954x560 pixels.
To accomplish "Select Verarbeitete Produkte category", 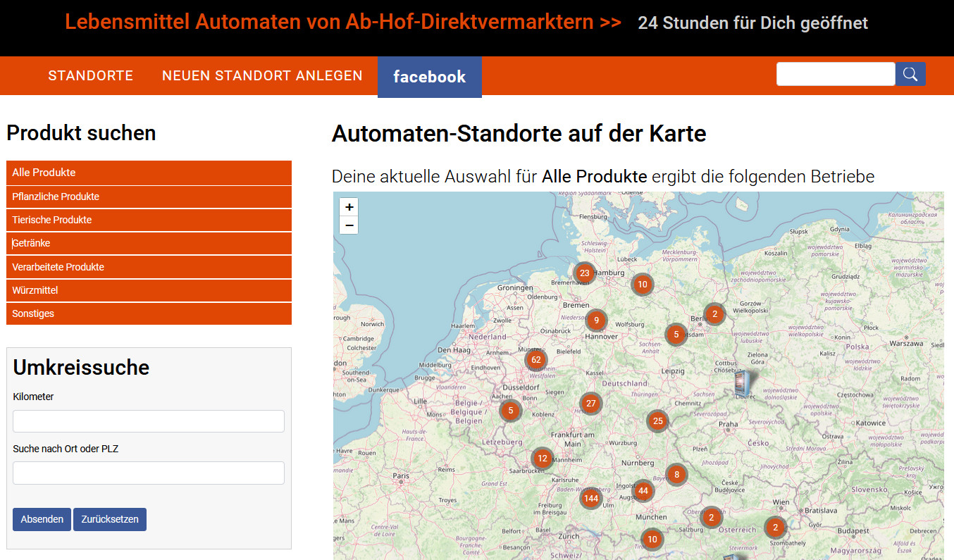I will [x=149, y=267].
